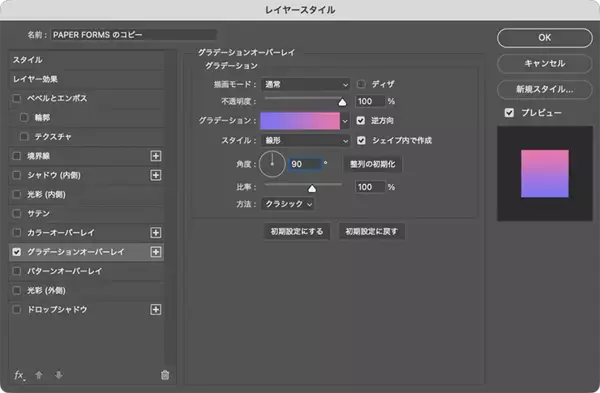Toggle the プレビュー checkbox
Image resolution: width=600 pixels, height=393 pixels.
[x=509, y=113]
